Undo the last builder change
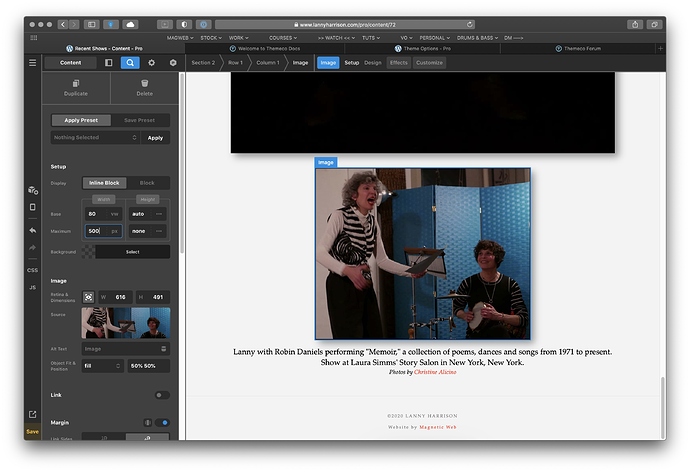This screenshot has width=690, height=472. coord(33,230)
